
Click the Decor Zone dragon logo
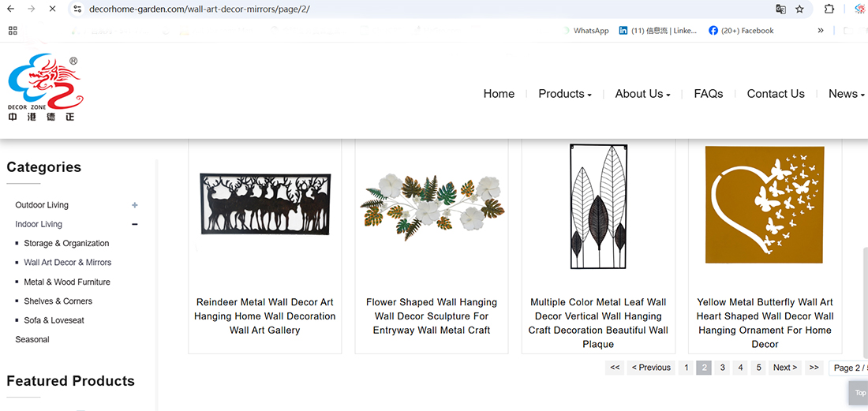pyautogui.click(x=44, y=87)
